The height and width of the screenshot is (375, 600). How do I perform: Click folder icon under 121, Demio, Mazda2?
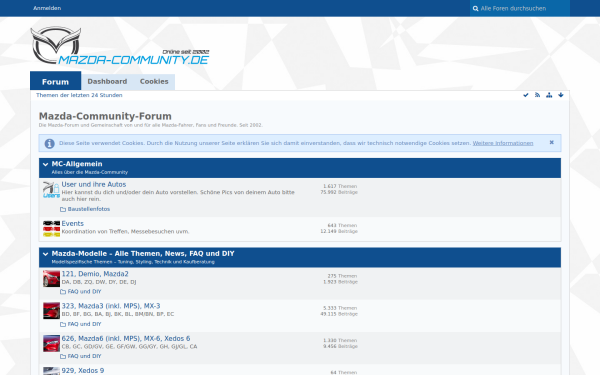tap(63, 292)
